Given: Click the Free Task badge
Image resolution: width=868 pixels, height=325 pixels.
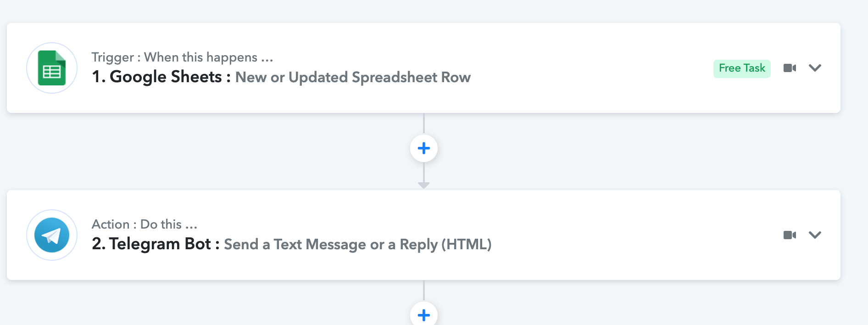Looking at the screenshot, I should pyautogui.click(x=742, y=68).
